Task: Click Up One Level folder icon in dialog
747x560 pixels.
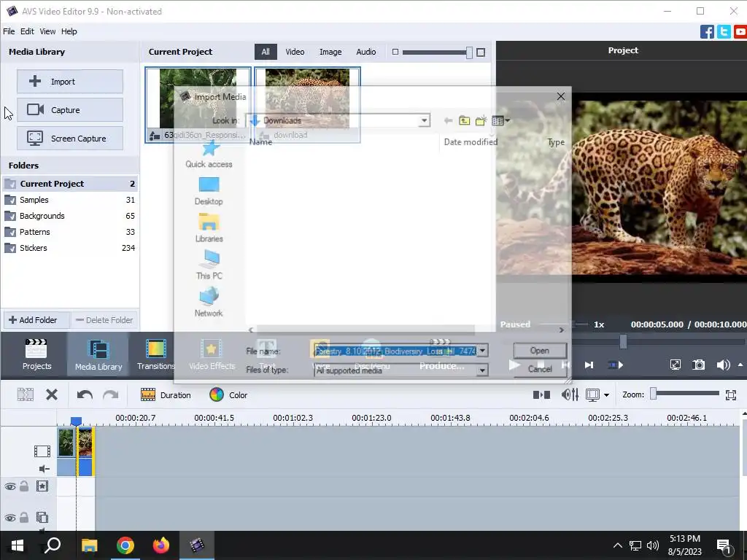Action: 464,121
